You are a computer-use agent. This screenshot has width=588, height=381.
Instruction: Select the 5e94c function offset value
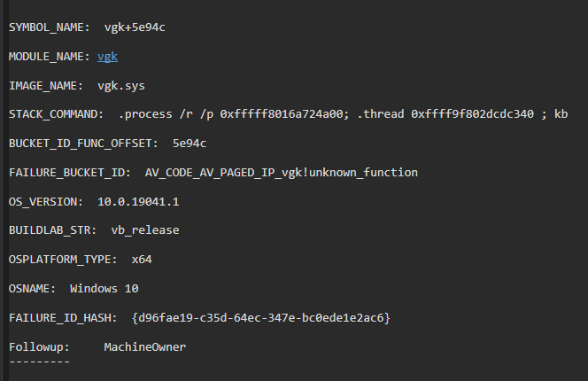[x=190, y=143]
